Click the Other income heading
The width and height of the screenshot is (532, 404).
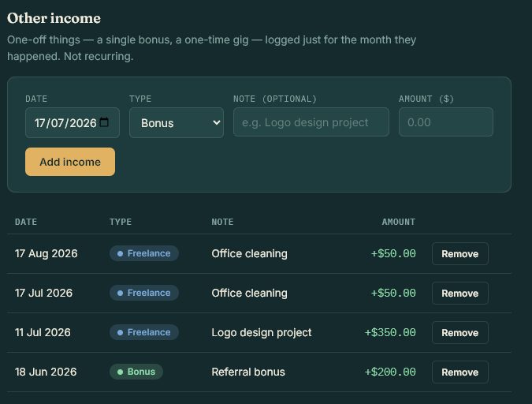54,18
